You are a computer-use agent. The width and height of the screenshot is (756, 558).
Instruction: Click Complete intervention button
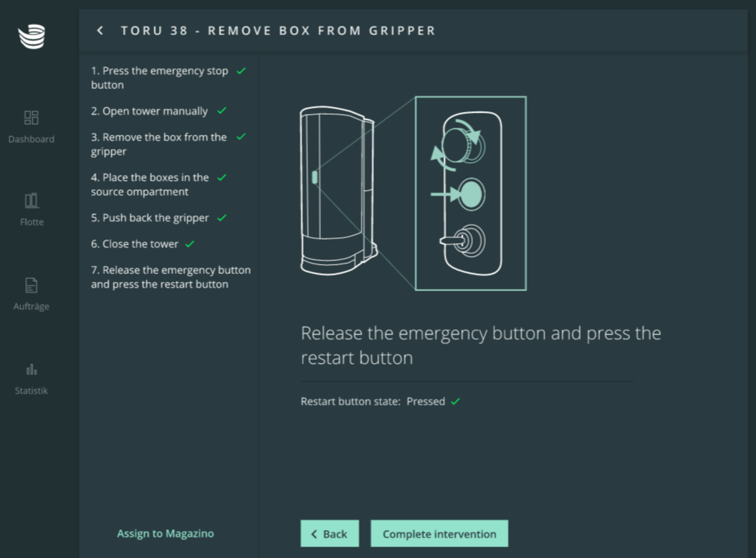439,534
